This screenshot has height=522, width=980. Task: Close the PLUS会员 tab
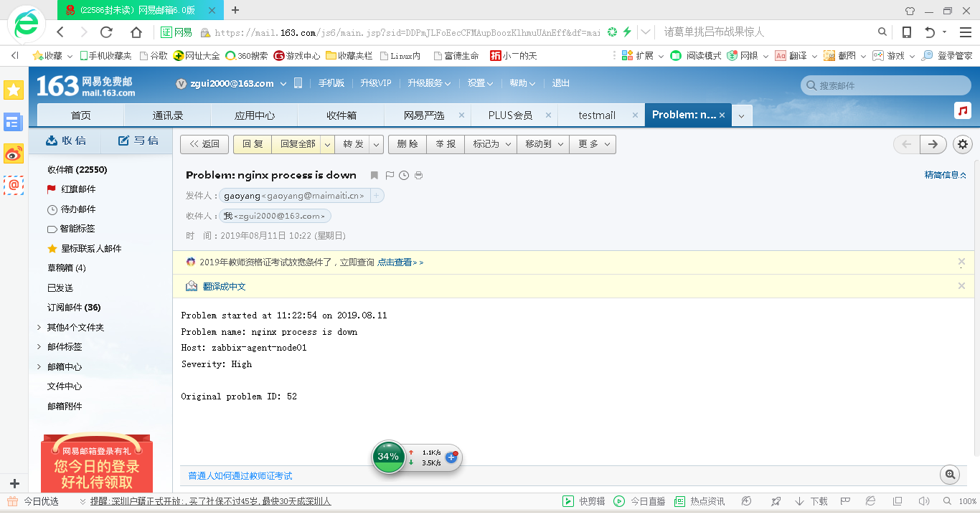click(x=548, y=115)
